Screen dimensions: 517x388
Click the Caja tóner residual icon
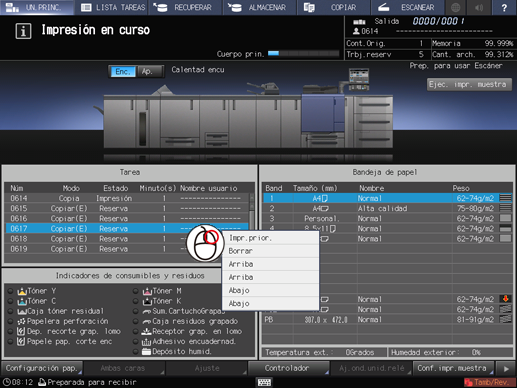[22, 311]
